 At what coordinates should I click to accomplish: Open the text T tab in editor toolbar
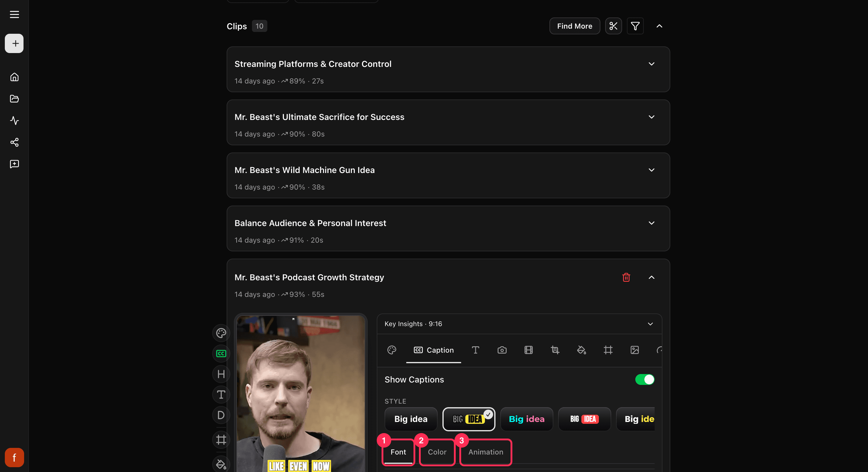[x=475, y=350]
